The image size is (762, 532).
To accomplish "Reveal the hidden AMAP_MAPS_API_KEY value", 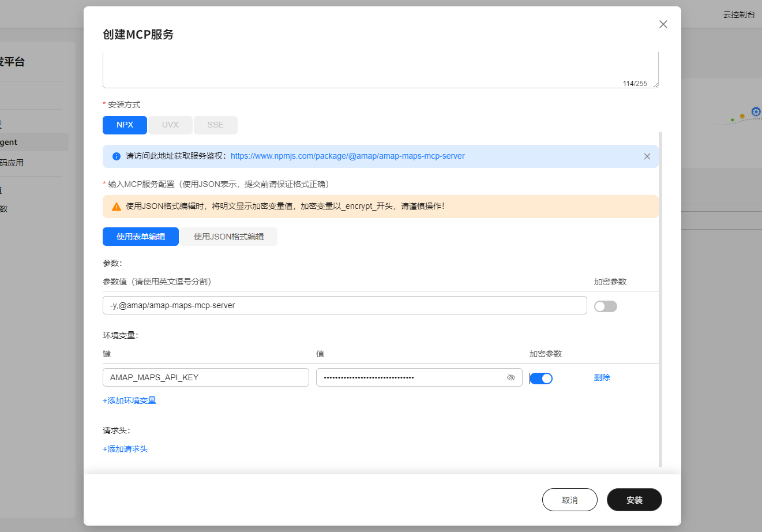I will (x=511, y=377).
